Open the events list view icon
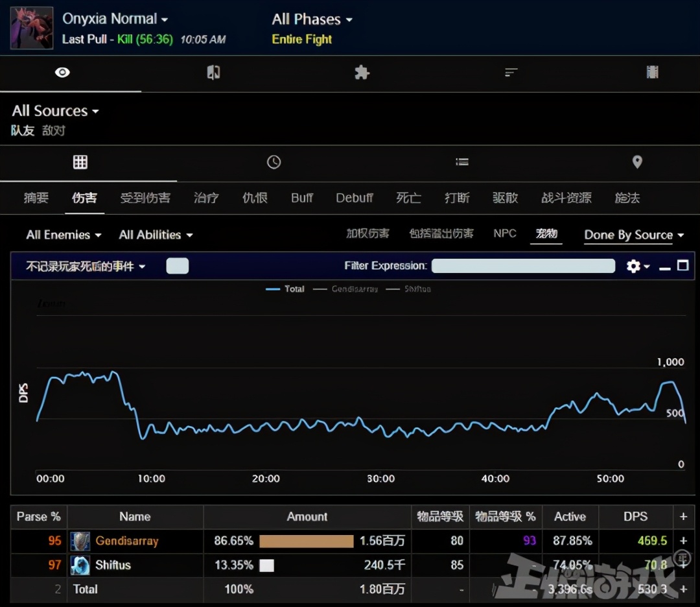The width and height of the screenshot is (700, 607). click(x=462, y=162)
